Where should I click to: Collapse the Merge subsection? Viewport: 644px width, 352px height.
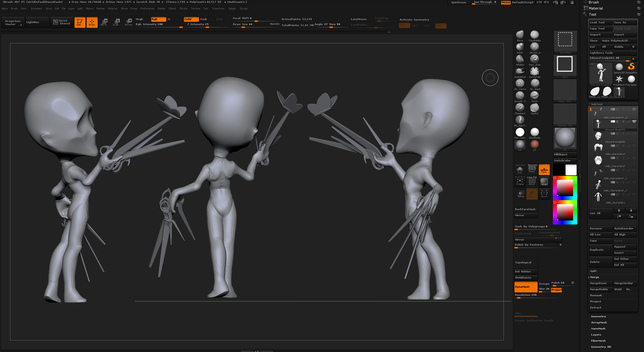[x=594, y=277]
